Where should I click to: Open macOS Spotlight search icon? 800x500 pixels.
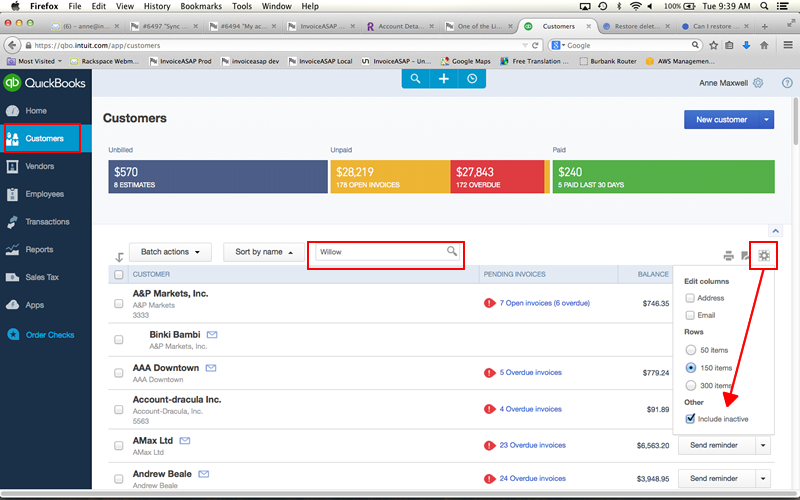pos(764,6)
